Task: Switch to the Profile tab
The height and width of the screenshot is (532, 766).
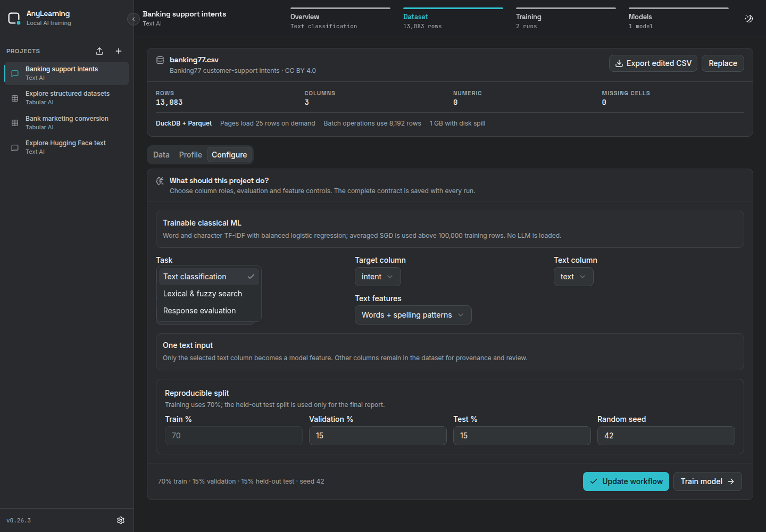Action: (x=190, y=155)
